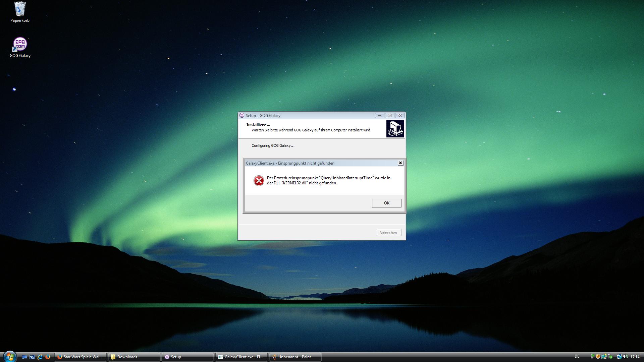Screen dimensions: 644x362
Task: Launch Firefox from the quick launch bar
Action: pyautogui.click(x=48, y=357)
